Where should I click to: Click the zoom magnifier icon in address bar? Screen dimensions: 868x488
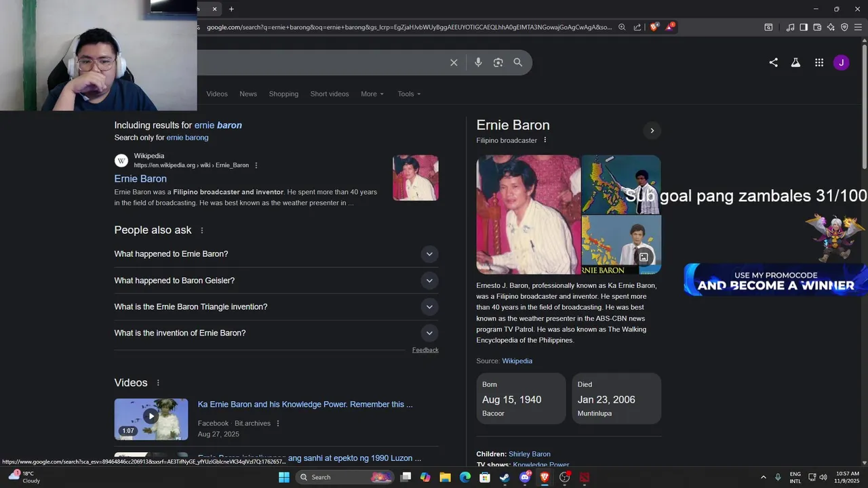tap(622, 27)
